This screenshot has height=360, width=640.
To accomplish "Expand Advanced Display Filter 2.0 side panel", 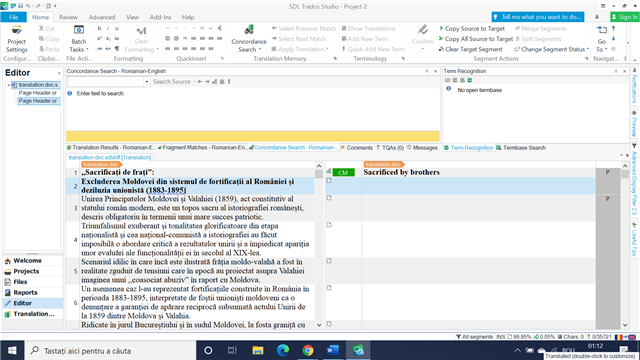I will [x=634, y=179].
